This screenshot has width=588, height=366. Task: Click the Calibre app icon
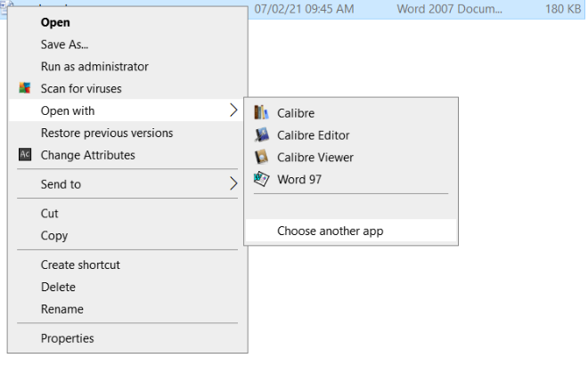coord(261,112)
